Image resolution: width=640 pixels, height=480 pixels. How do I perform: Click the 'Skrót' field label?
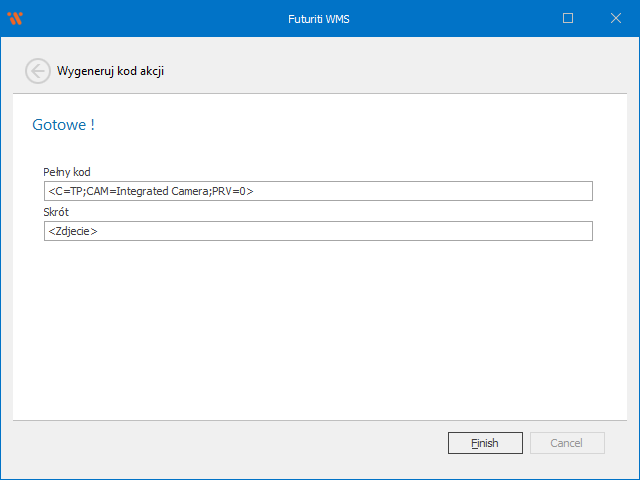click(x=56, y=212)
